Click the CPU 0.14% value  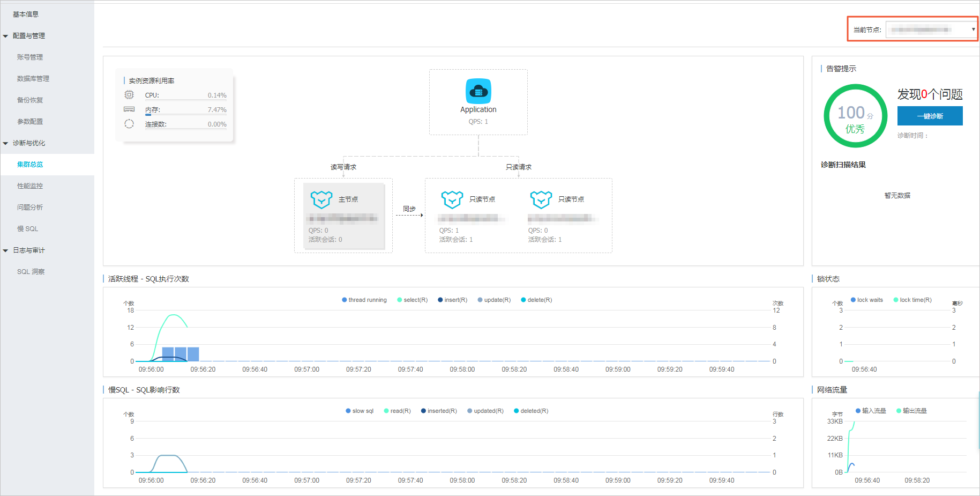(x=217, y=95)
